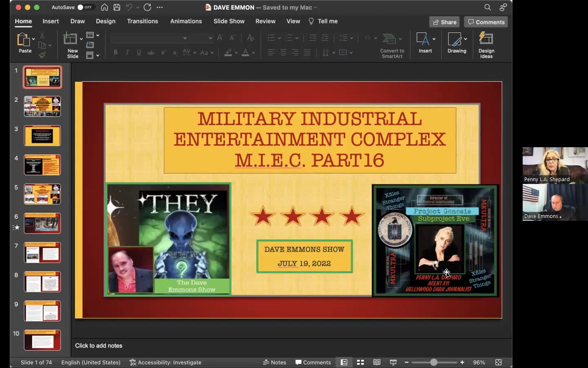
Task: Open the font color dropdown arrow
Action: pos(254,53)
